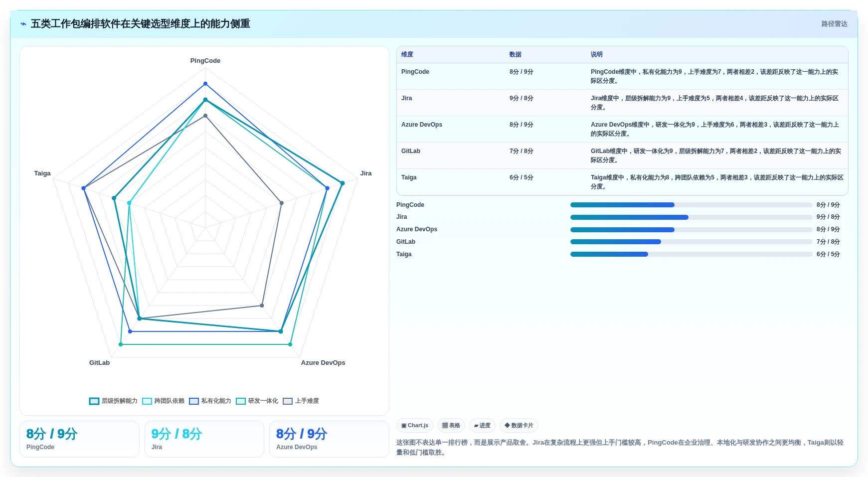Click the PingCode description text in the table
The image size is (868, 477).
714,76
